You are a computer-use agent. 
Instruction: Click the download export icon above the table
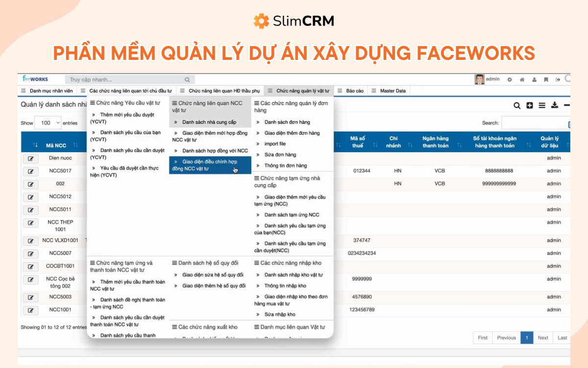pyautogui.click(x=554, y=105)
